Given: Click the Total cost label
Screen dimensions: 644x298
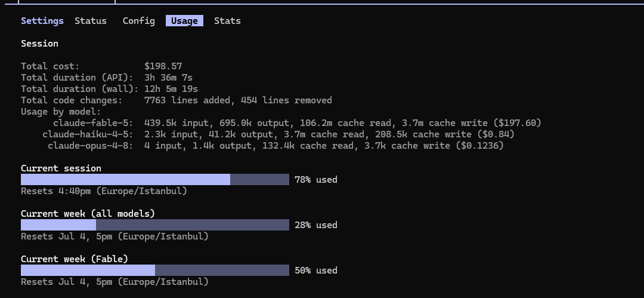Looking at the screenshot, I should click(50, 66).
